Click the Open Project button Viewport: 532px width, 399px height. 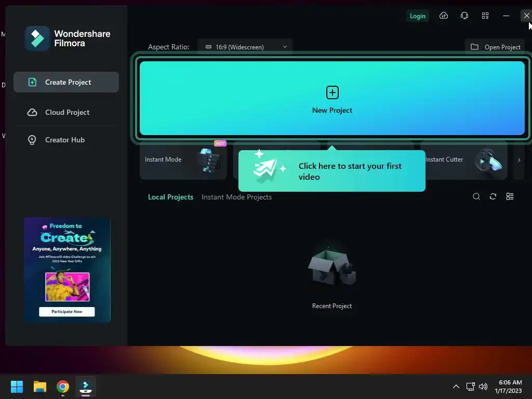click(x=495, y=47)
